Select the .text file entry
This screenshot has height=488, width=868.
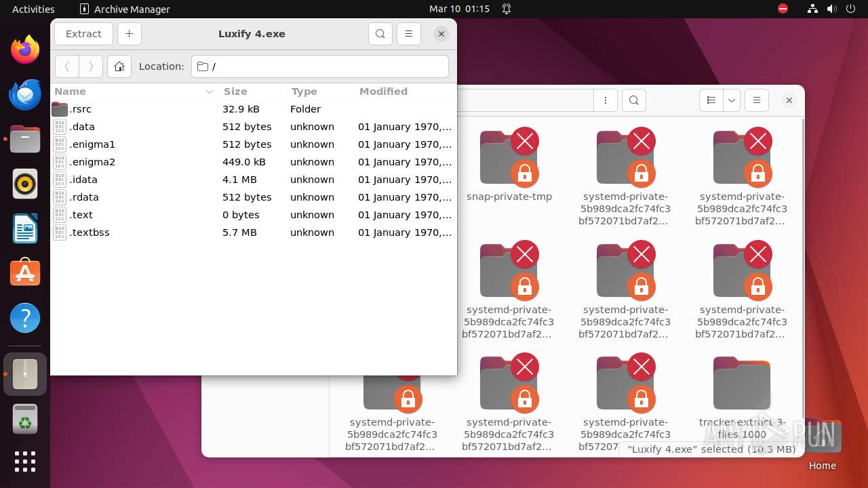point(253,215)
